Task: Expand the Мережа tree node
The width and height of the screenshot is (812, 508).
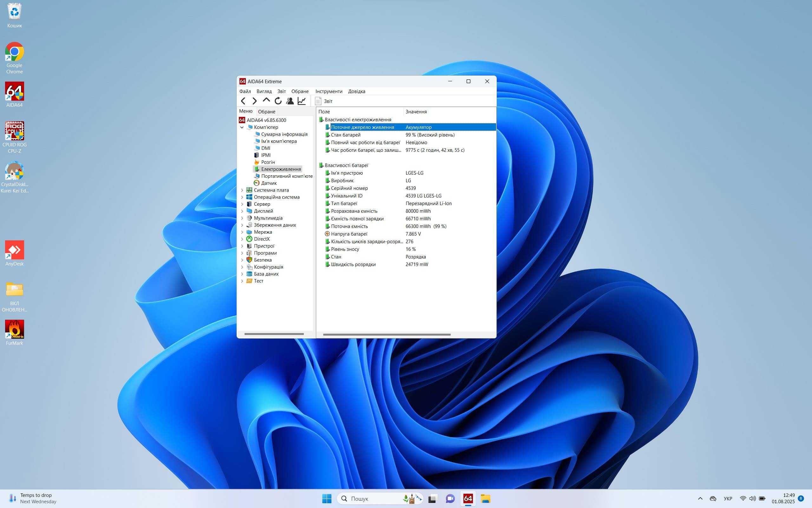Action: [242, 232]
